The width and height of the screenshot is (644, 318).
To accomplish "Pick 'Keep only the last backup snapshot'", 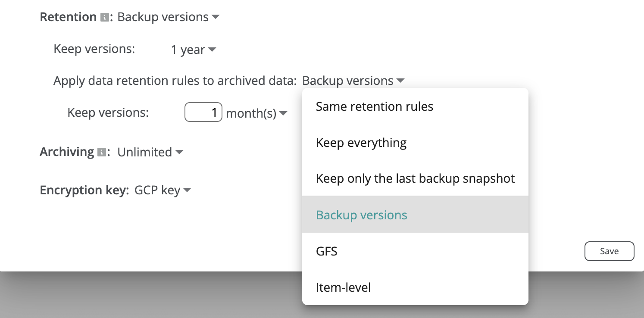I will click(415, 178).
